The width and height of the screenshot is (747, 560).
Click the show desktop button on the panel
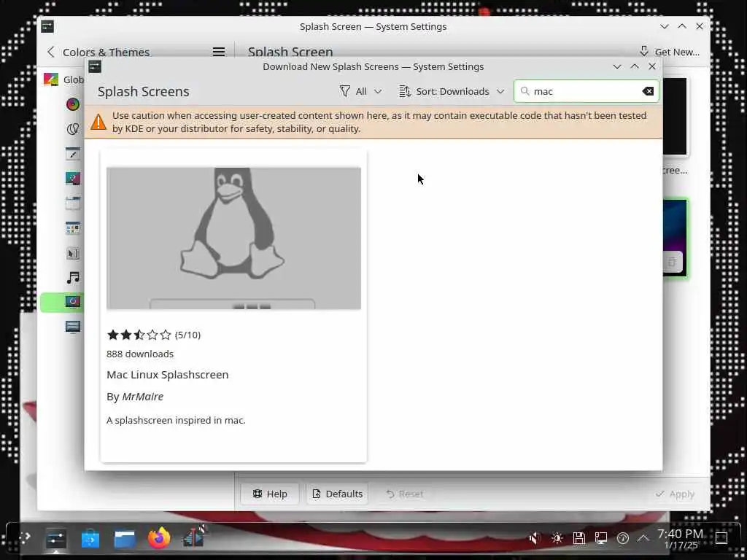[721, 538]
